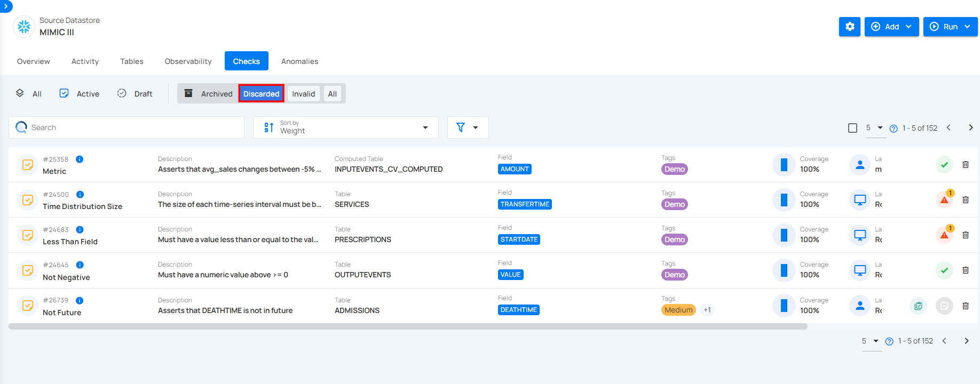Show Invalid archived checks
Screen dimensions: 980x384
coord(303,94)
